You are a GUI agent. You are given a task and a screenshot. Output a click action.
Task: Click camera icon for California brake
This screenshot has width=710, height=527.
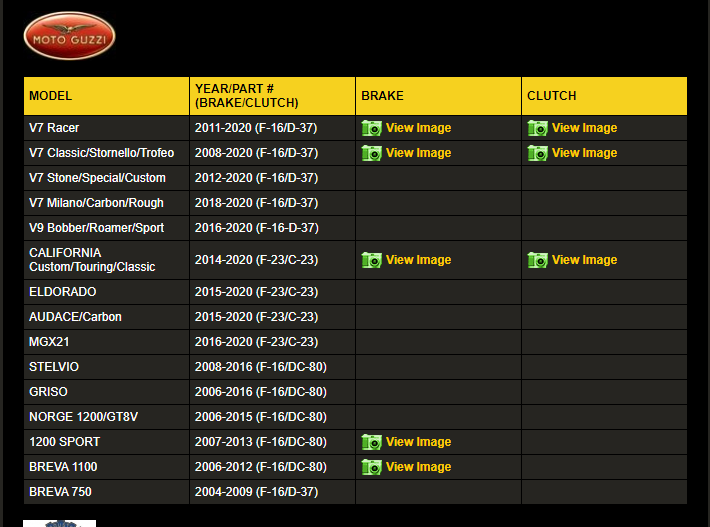click(371, 260)
